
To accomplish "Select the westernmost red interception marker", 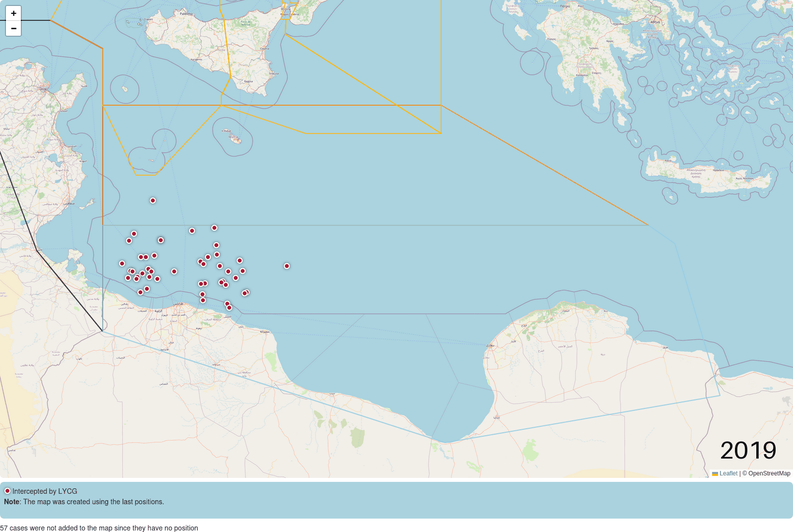I will (x=122, y=264).
